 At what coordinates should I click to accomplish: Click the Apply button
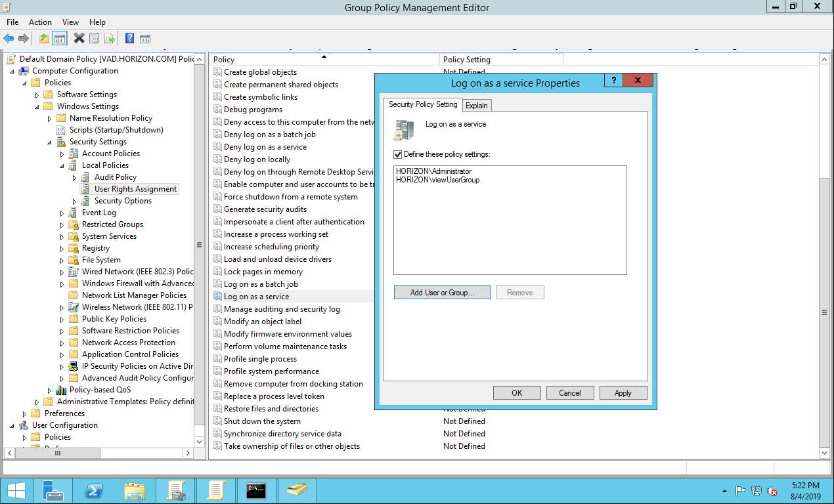click(623, 393)
